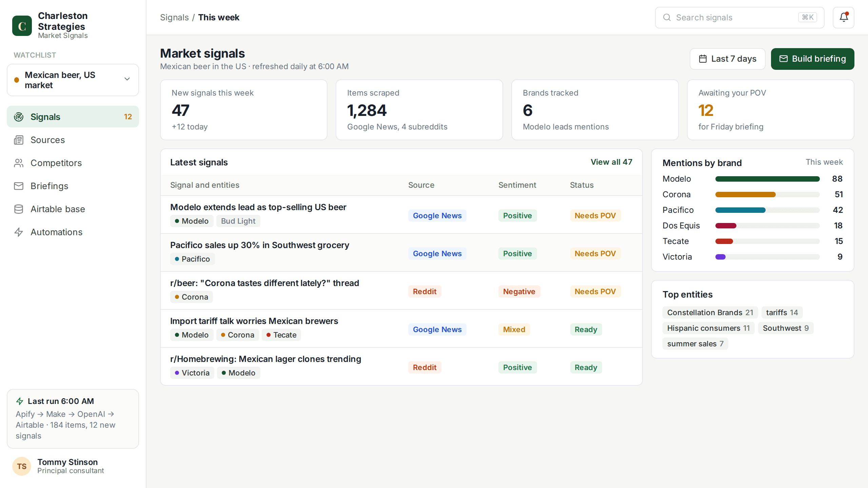Screen dimensions: 868x488
Task: Click the Bud Light entity tag
Action: 238,221
